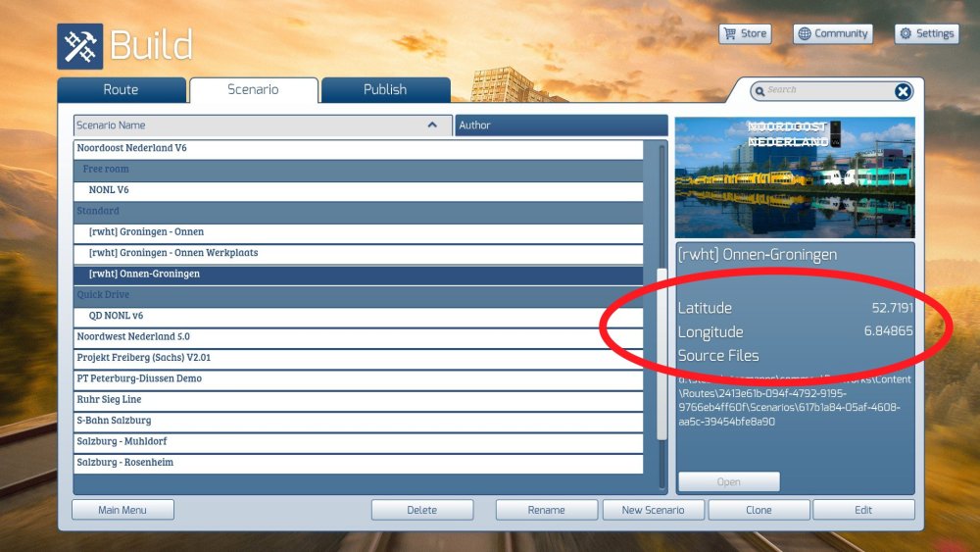Switch to the Route tab
Image resolution: width=980 pixels, height=552 pixels.
point(122,90)
